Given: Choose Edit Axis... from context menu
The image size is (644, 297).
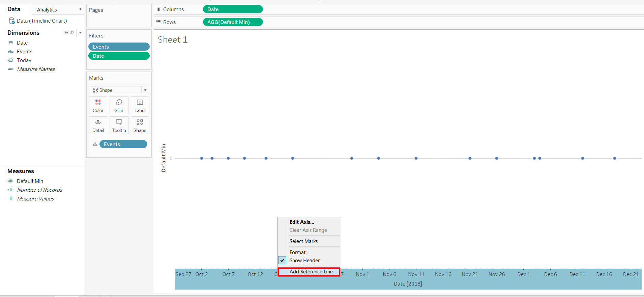Looking at the screenshot, I should [302, 222].
